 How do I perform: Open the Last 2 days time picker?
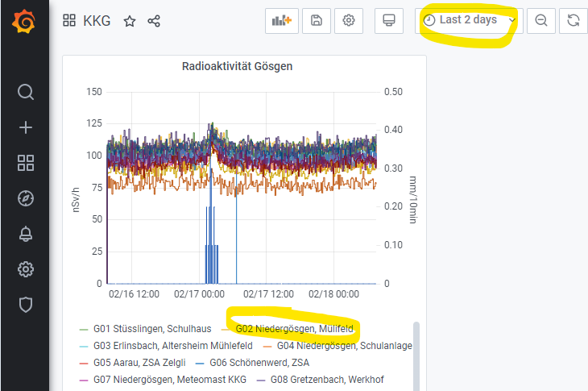(x=469, y=21)
